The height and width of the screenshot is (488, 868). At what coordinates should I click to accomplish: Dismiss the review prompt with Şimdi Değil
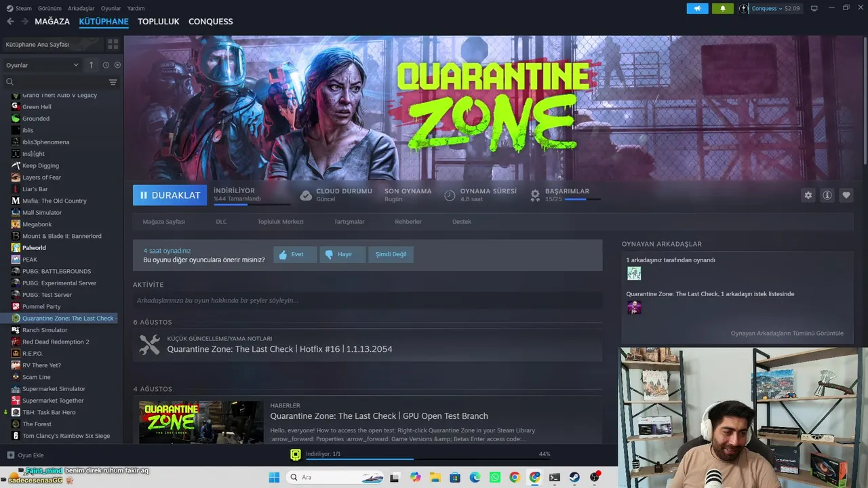391,254
